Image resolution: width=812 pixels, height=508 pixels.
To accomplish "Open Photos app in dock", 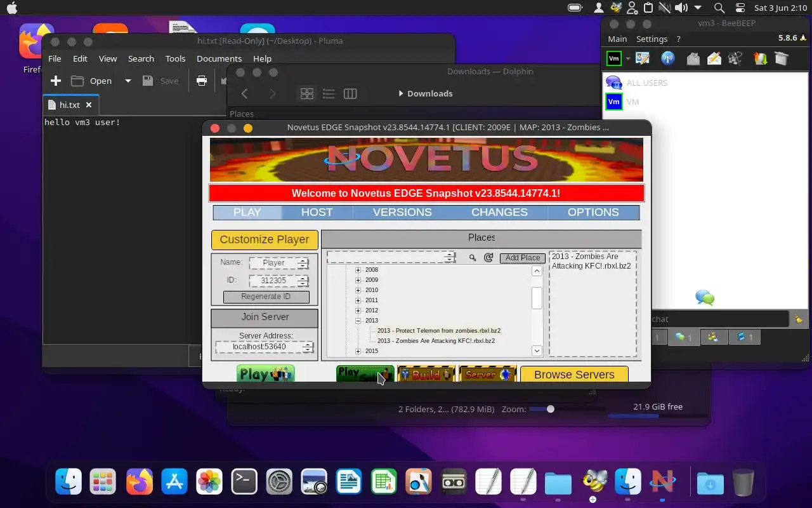I will 209,482.
